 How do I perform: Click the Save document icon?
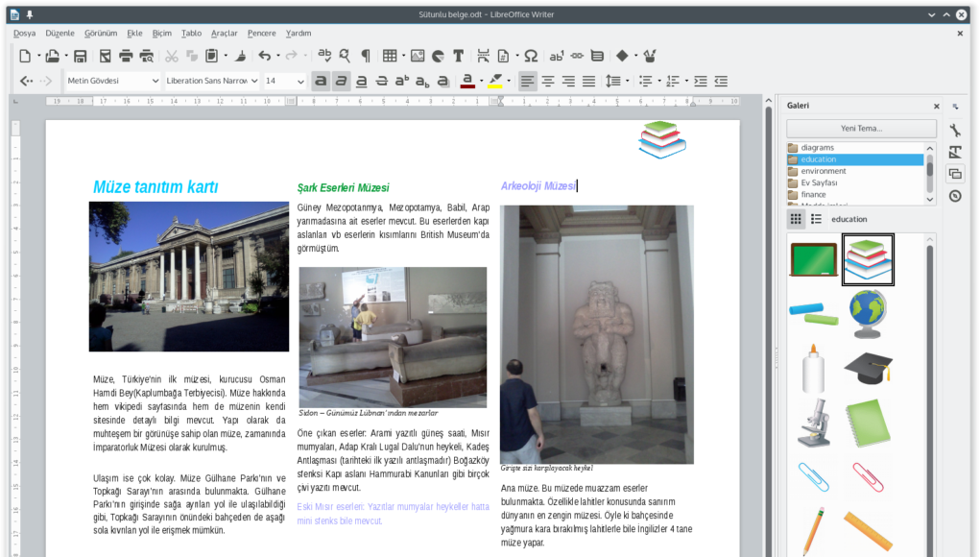pyautogui.click(x=81, y=56)
